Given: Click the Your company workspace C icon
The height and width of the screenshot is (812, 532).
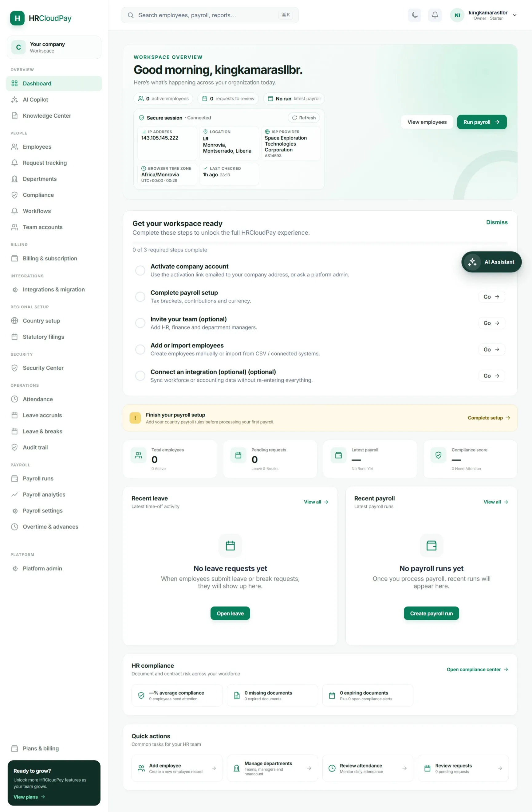Looking at the screenshot, I should (x=18, y=47).
